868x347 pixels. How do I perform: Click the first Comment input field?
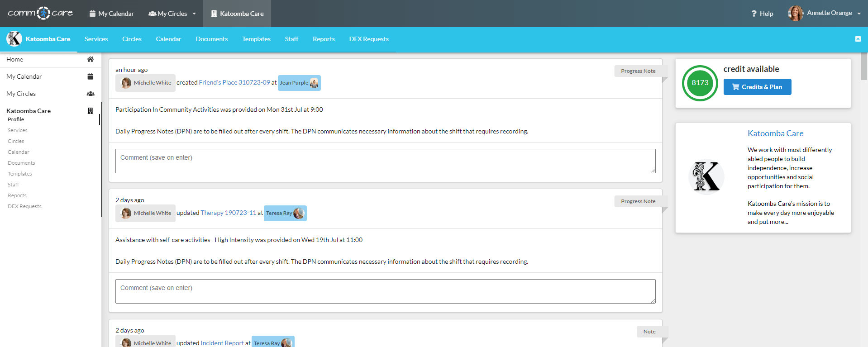click(x=385, y=161)
